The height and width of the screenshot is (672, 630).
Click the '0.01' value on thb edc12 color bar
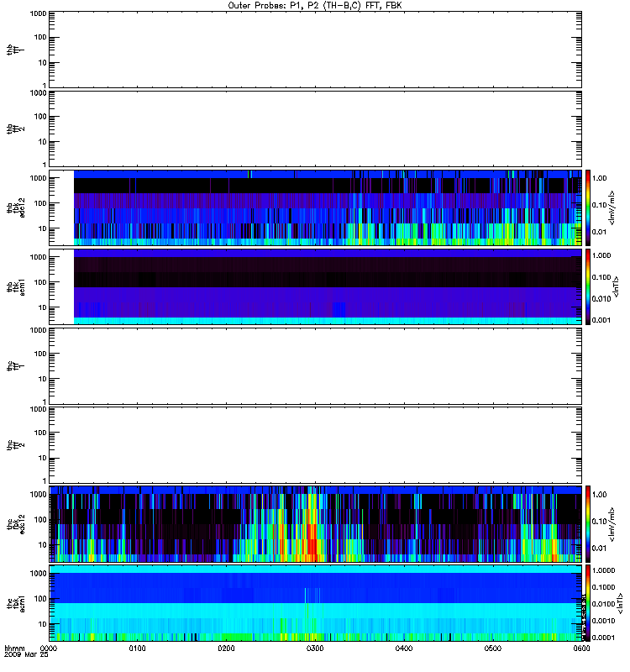(x=599, y=232)
